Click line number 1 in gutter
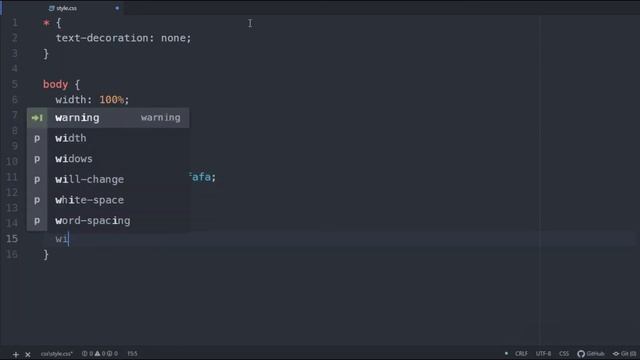Screen dimensions: 640x360 [x=15, y=23]
